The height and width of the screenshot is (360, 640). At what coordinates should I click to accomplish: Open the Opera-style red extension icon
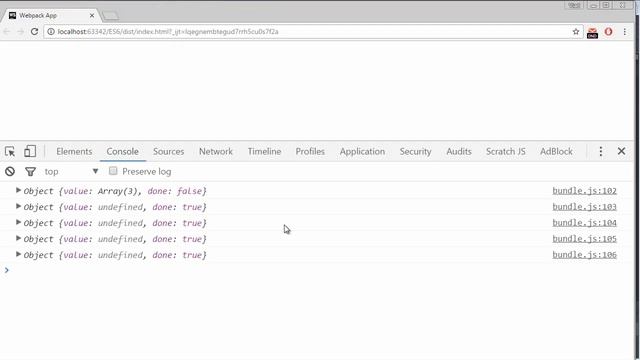(608, 31)
